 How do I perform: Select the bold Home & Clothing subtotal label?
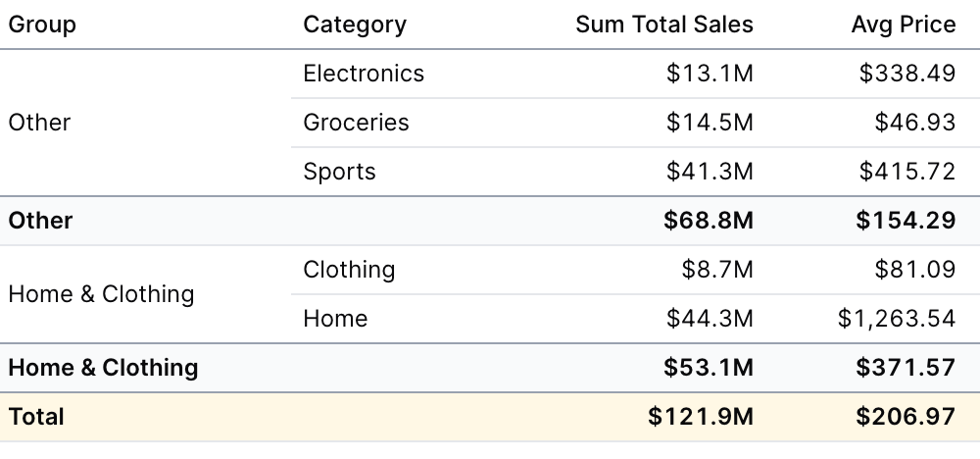pos(103,368)
